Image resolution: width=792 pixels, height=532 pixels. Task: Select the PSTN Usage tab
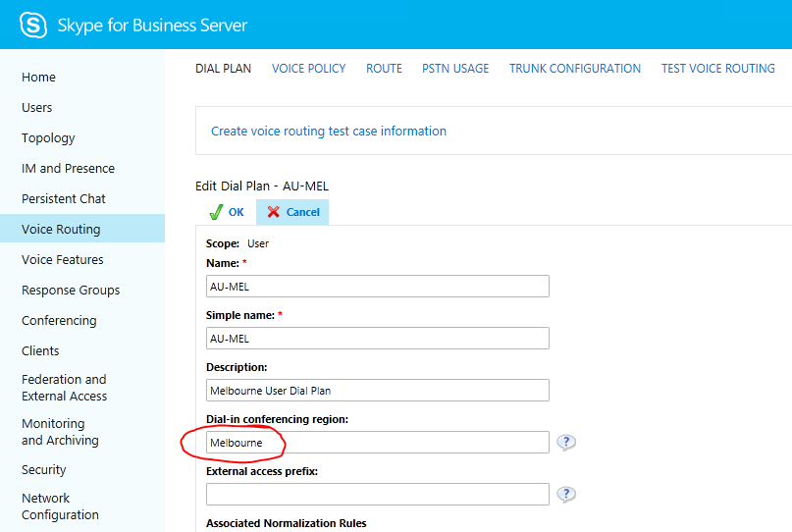455,69
